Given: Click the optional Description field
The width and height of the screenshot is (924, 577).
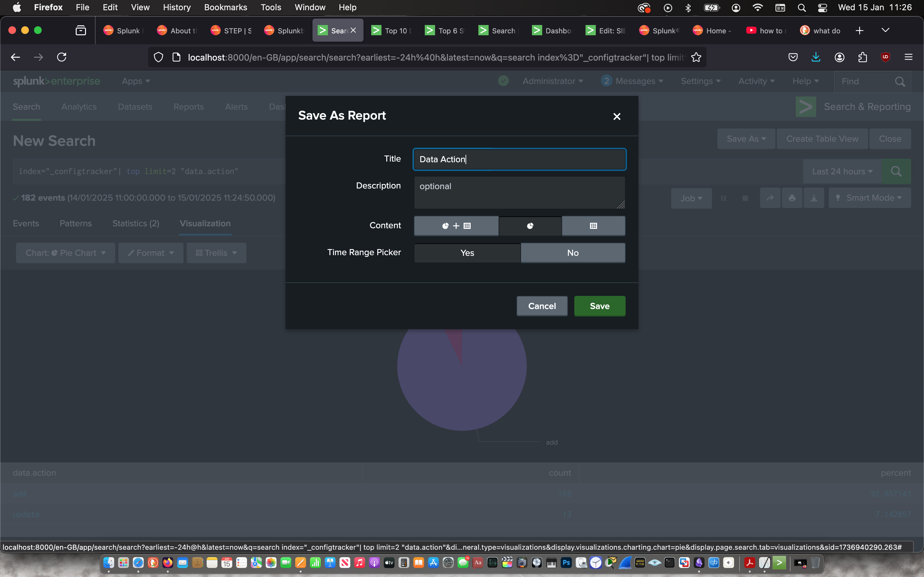Looking at the screenshot, I should point(519,192).
